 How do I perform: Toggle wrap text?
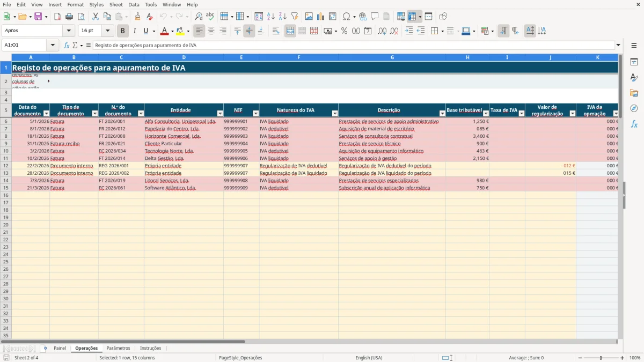[276, 31]
